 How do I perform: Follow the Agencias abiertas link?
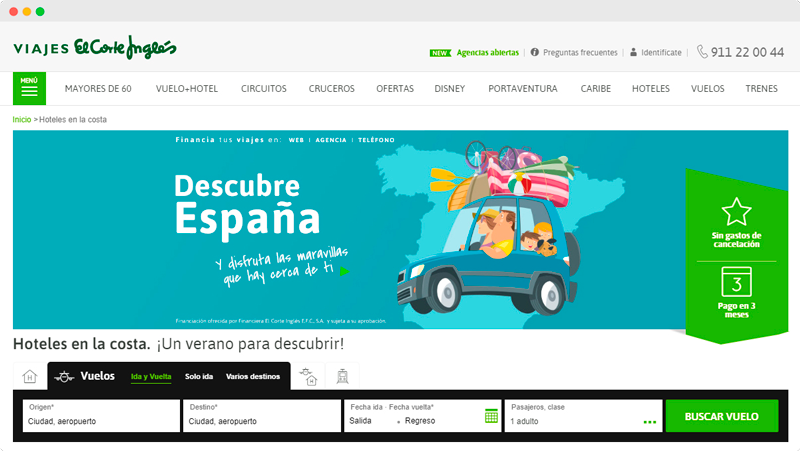point(487,53)
